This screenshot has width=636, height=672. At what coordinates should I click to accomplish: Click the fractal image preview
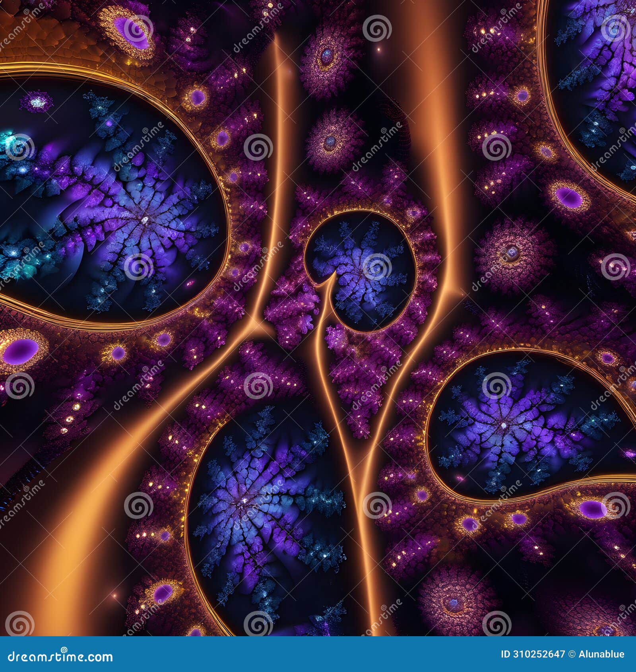(318, 318)
